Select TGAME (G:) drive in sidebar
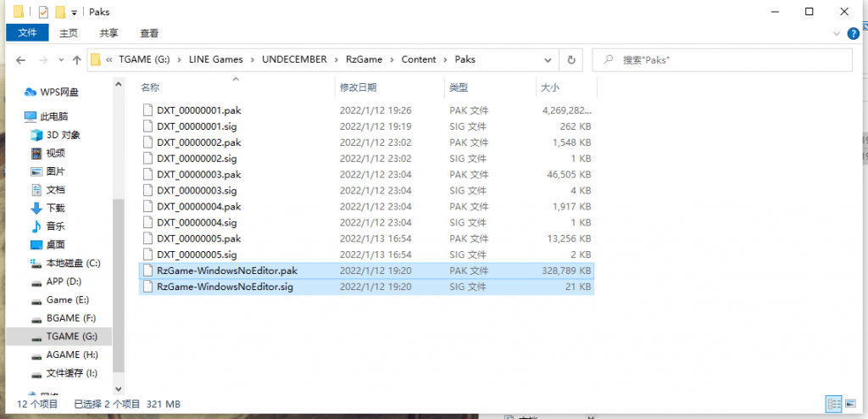Screen dimensions: 868x419 click(71, 337)
